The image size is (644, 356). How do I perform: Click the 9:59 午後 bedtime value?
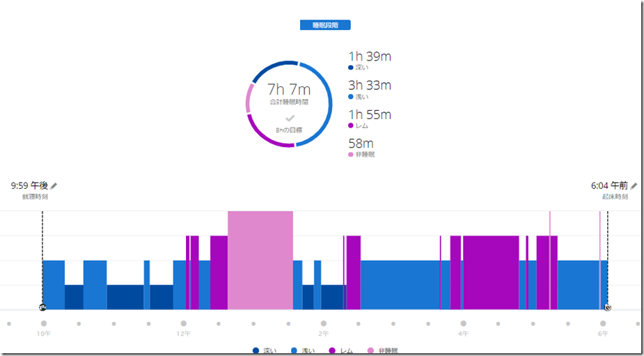click(x=29, y=186)
